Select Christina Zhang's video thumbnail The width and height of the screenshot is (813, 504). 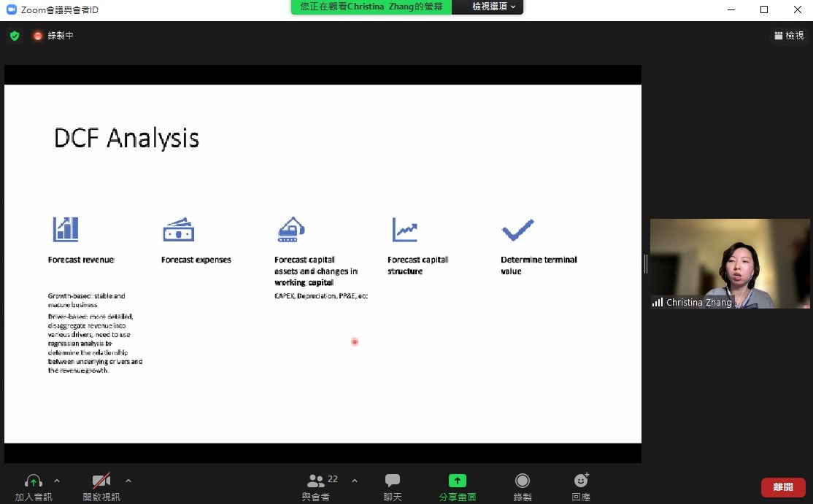point(730,263)
